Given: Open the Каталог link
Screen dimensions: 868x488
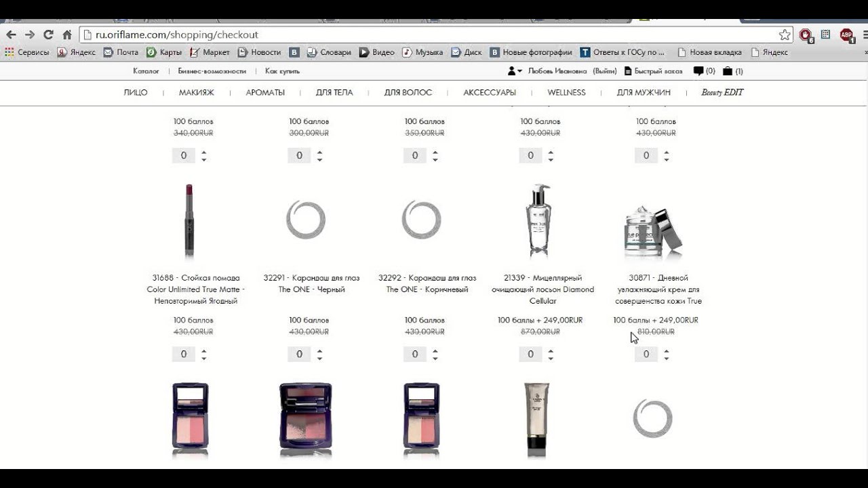Looking at the screenshot, I should tap(146, 71).
